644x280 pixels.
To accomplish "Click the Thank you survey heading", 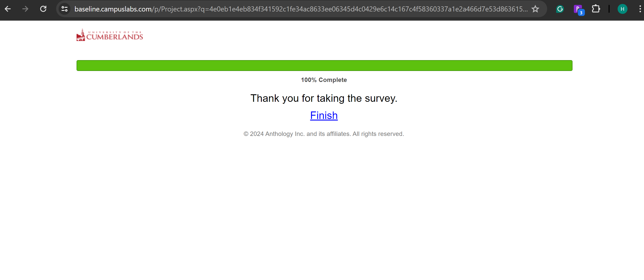I will [324, 98].
